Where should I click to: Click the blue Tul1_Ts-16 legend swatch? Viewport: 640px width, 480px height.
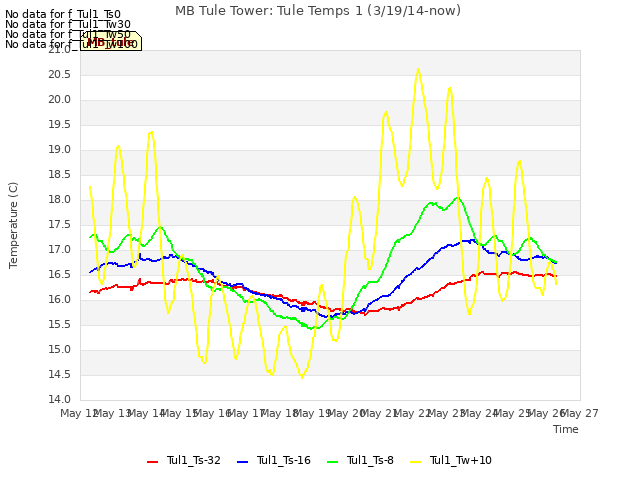coord(242,462)
